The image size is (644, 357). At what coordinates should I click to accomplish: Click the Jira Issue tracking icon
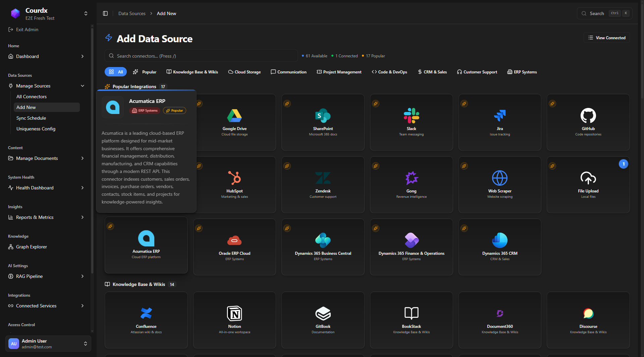point(499,116)
